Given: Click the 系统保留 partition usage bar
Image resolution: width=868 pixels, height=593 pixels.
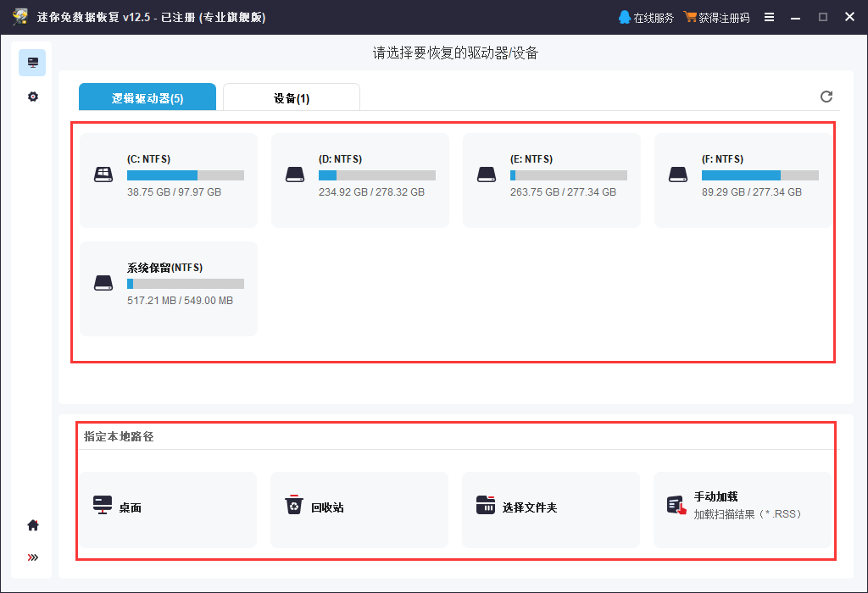Looking at the screenshot, I should (186, 284).
